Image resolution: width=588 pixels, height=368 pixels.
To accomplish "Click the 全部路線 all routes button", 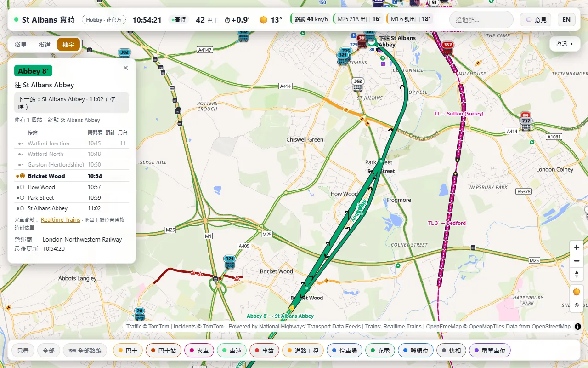I will [x=85, y=351].
